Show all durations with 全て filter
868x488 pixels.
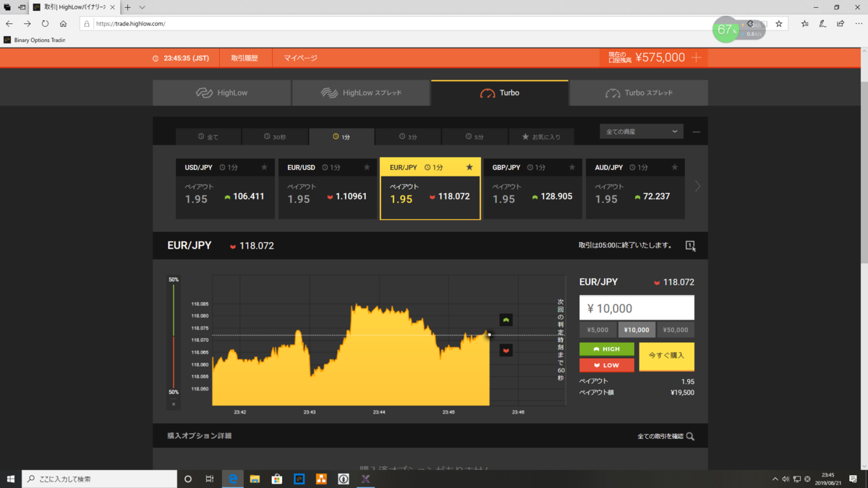tap(208, 137)
